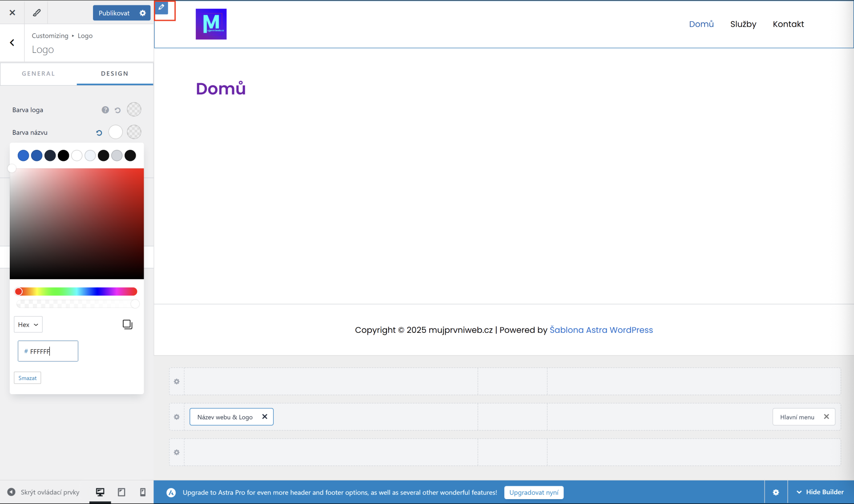This screenshot has height=504, width=854.
Task: Open the Služby menu item in the preview
Action: (x=743, y=24)
